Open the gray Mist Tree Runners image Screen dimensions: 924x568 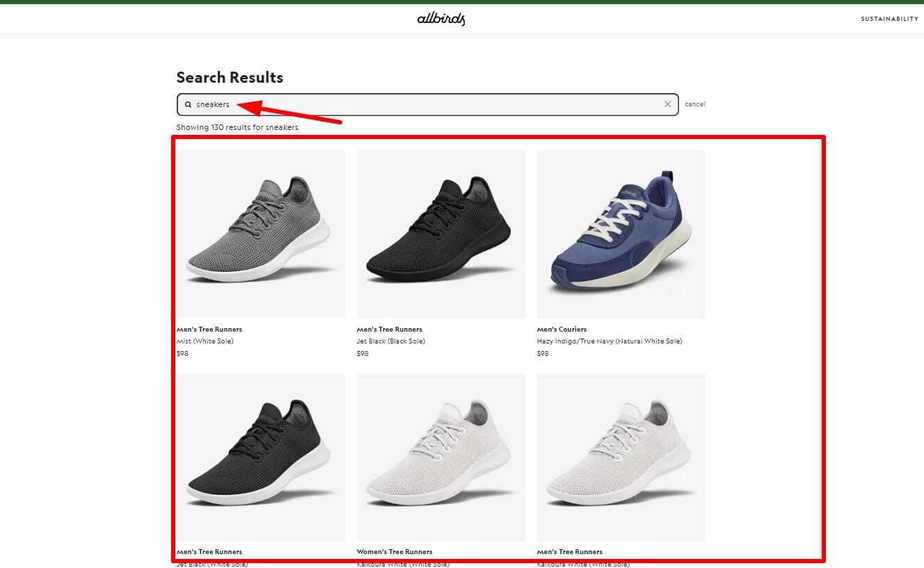click(x=260, y=234)
